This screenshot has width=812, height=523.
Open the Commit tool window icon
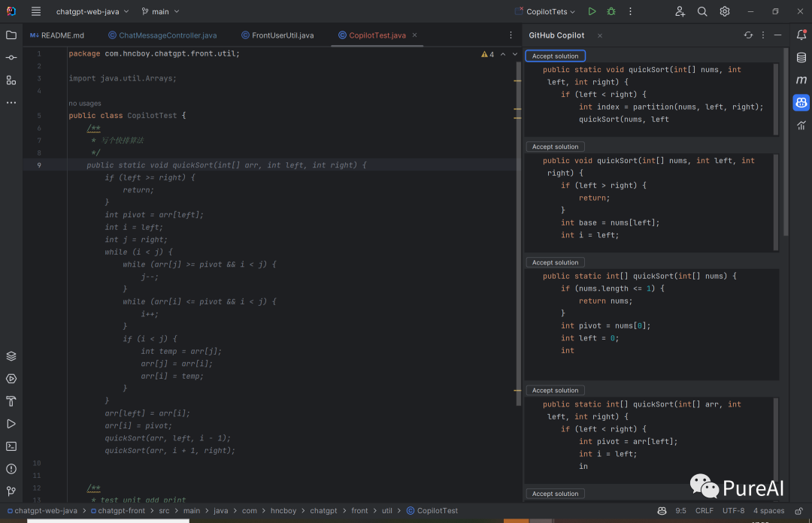click(11, 58)
